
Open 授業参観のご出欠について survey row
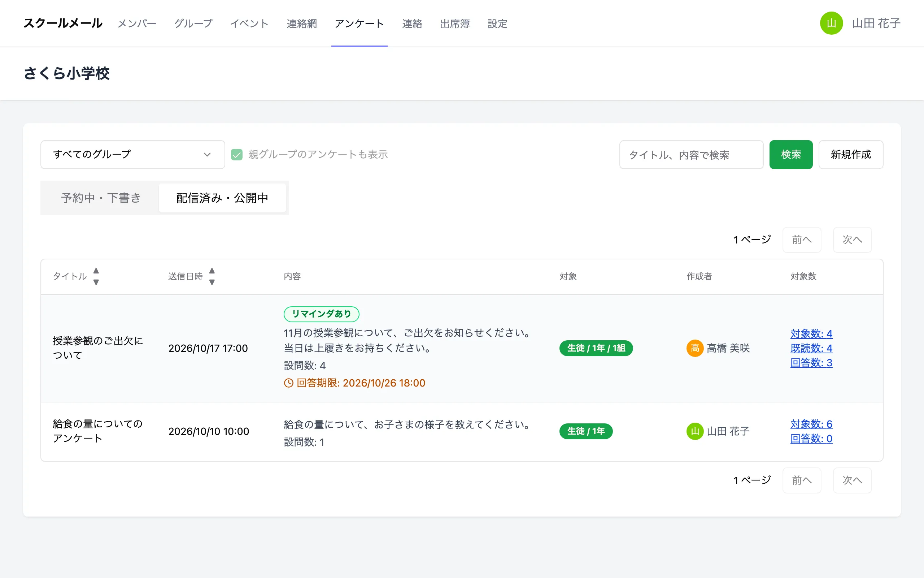462,348
